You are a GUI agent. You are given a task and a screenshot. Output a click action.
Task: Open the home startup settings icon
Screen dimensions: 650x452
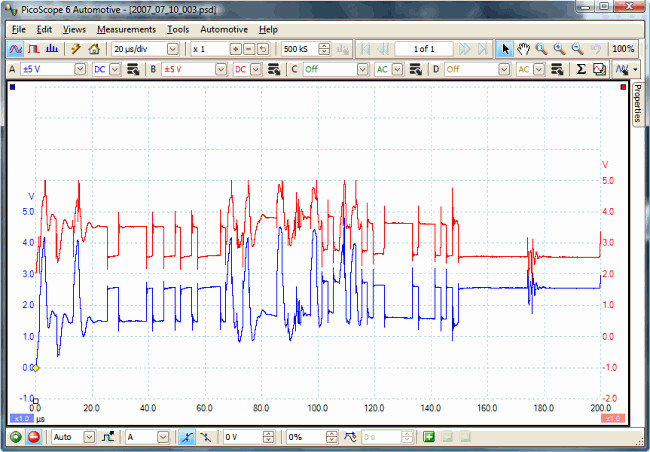[x=94, y=49]
